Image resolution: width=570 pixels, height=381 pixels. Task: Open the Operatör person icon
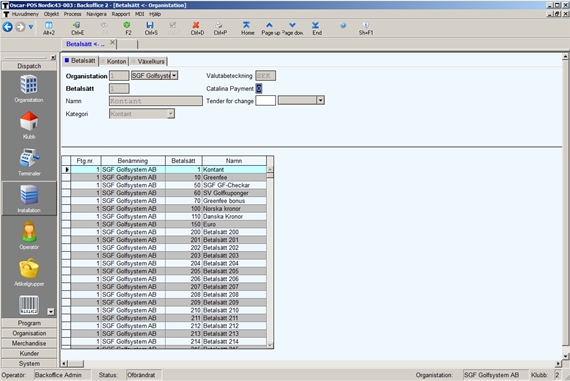pyautogui.click(x=29, y=232)
